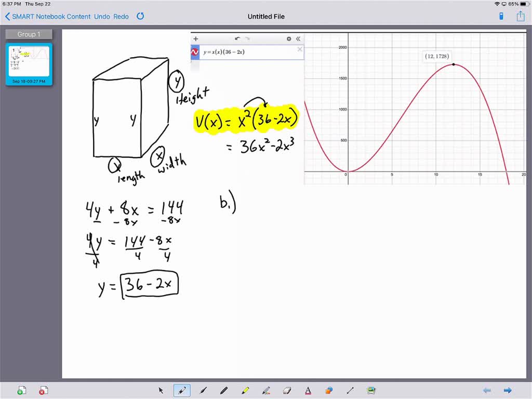Open the Text tool
532x399 pixels.
308,390
